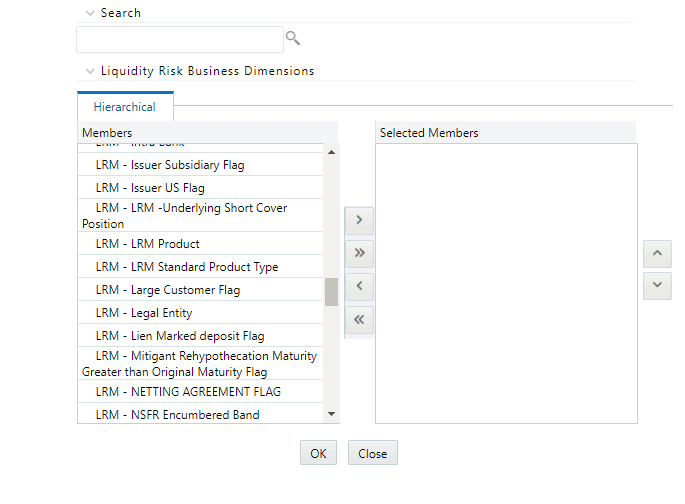
Task: Select LRM - Lien Marked deposit Flag
Action: [x=200, y=335]
